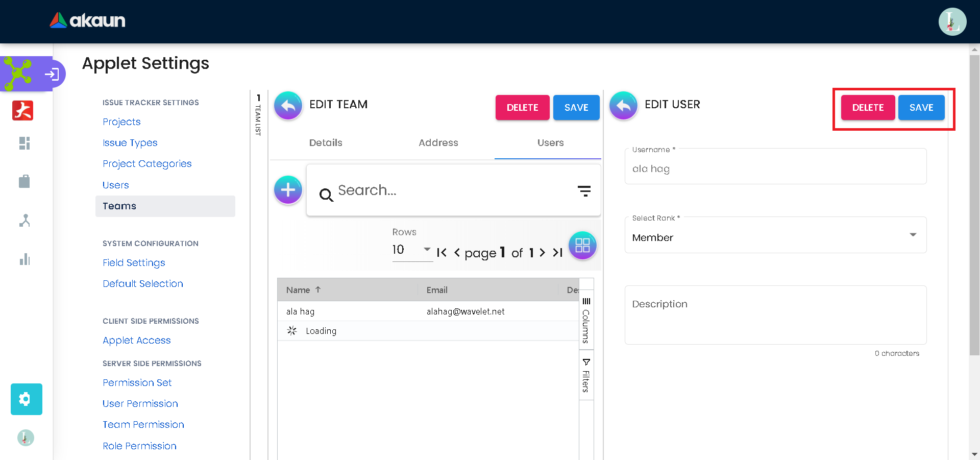
Task: Open Projects settings
Action: (121, 122)
